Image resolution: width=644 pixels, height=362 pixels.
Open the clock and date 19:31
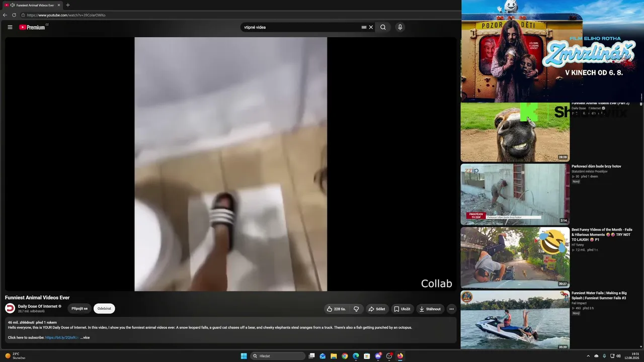[631, 356]
